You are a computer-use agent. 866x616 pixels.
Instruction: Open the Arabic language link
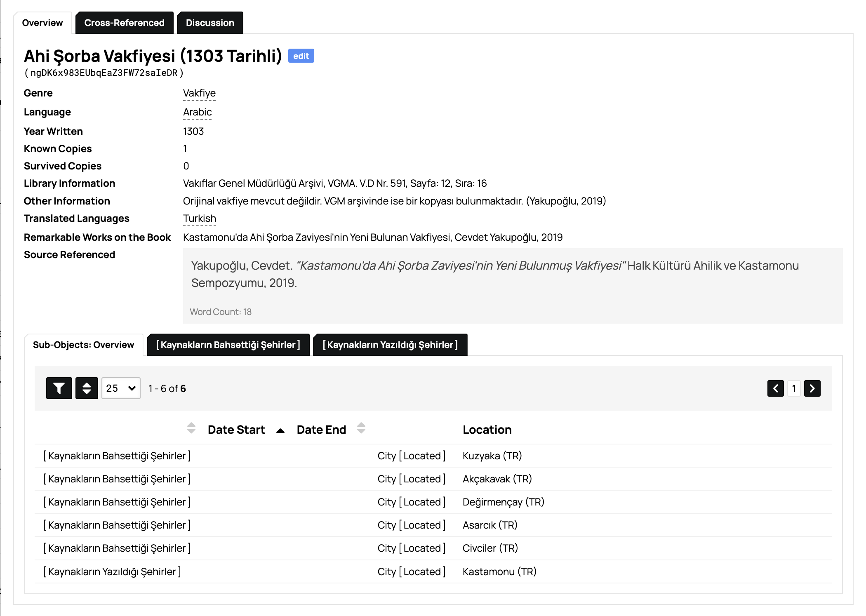(197, 112)
